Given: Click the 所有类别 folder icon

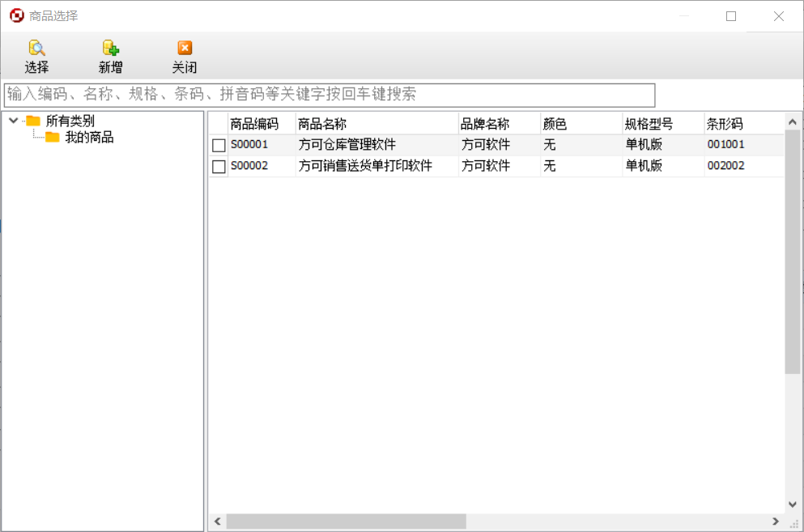Looking at the screenshot, I should coord(33,121).
